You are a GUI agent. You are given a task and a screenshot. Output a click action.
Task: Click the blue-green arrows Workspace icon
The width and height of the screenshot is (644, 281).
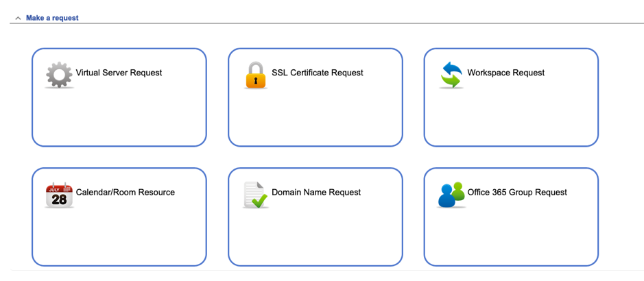tap(451, 75)
